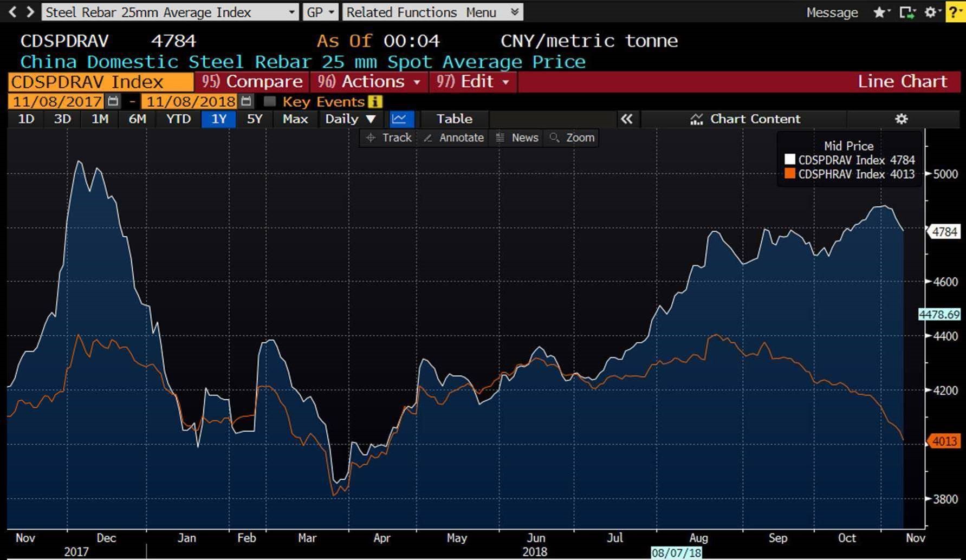966x560 pixels.
Task: Click the Annotate button
Action: click(454, 138)
